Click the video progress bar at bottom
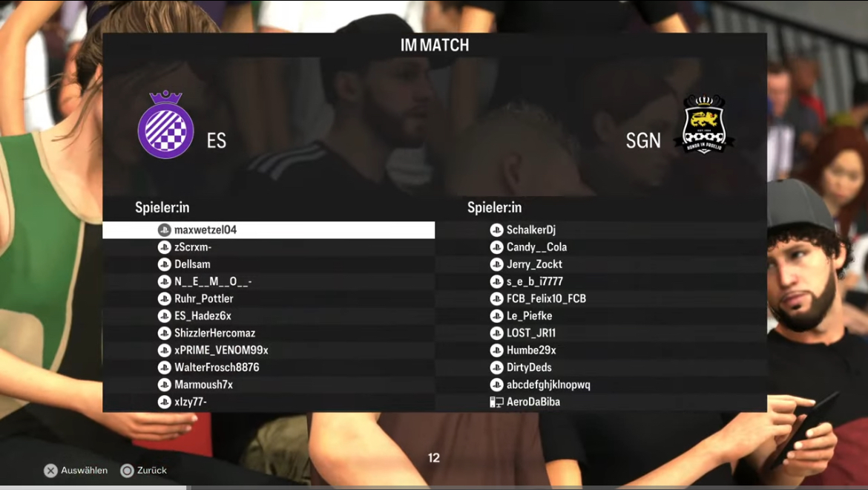The height and width of the screenshot is (490, 868). 434,488
